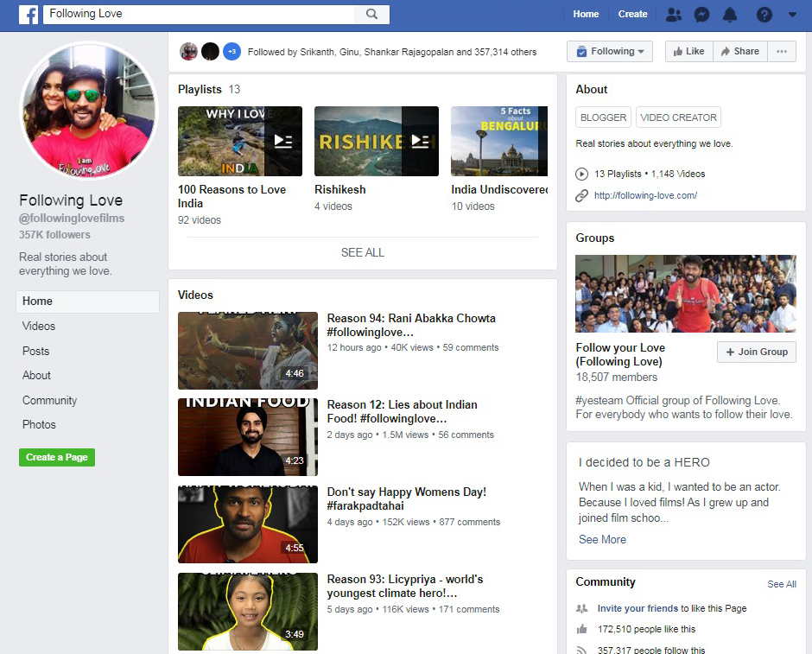Click the Share button
Viewport: 812px width, 654px height.
[x=740, y=51]
